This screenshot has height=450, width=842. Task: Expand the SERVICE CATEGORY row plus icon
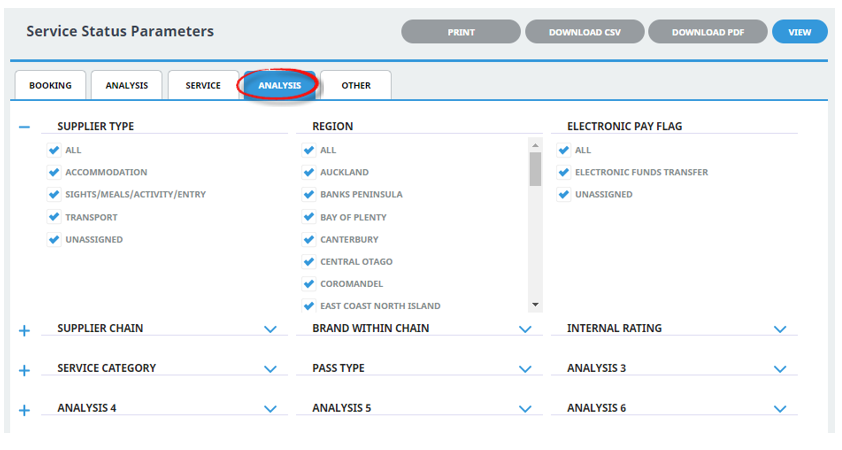(24, 371)
